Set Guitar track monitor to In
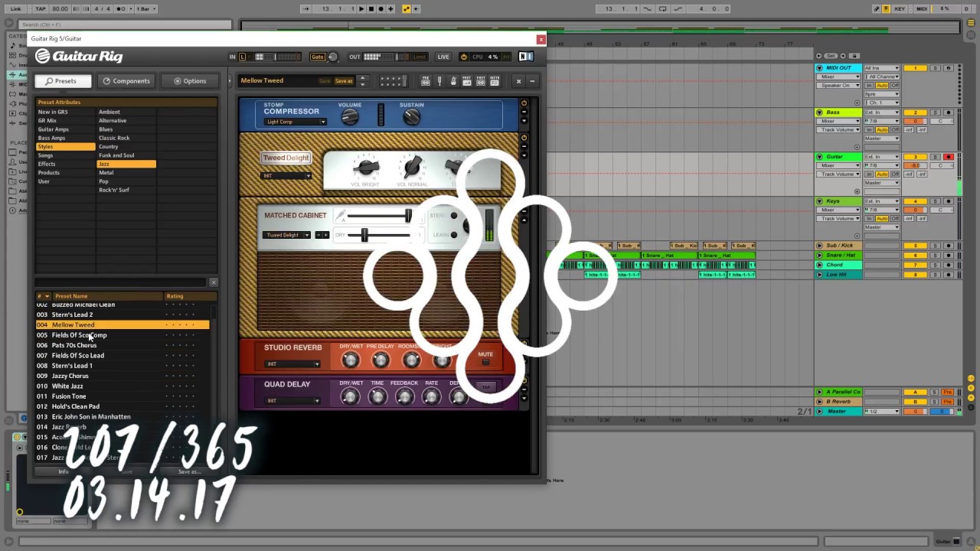Image resolution: width=980 pixels, height=551 pixels. point(871,174)
